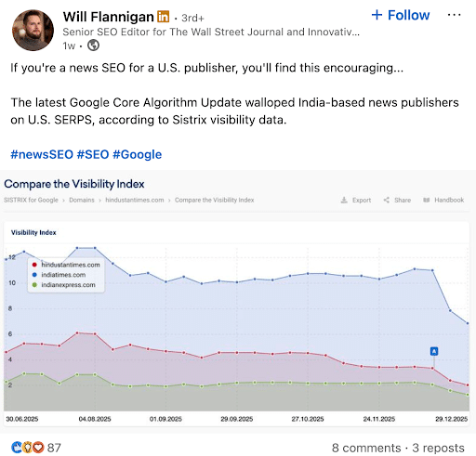Click the 24.11.2025 date label

click(x=379, y=419)
